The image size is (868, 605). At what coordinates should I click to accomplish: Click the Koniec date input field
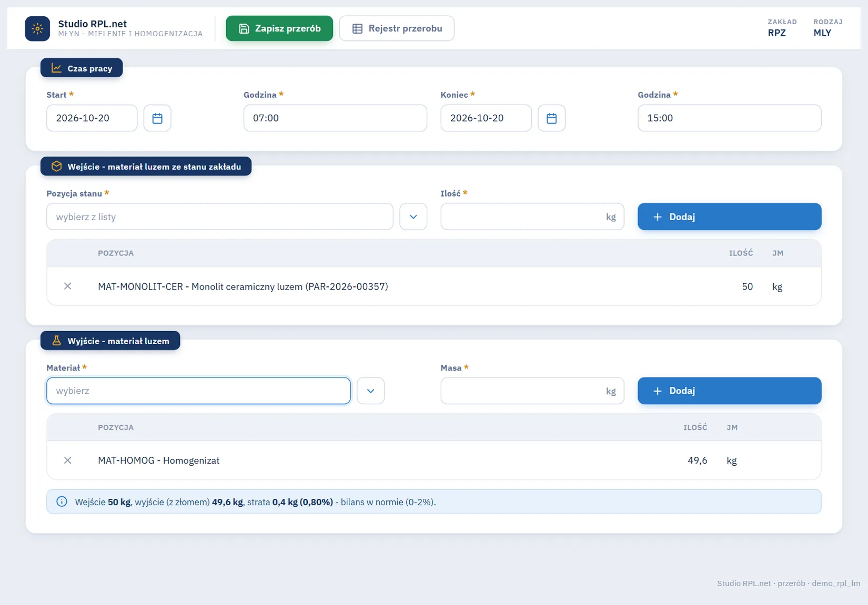click(486, 118)
